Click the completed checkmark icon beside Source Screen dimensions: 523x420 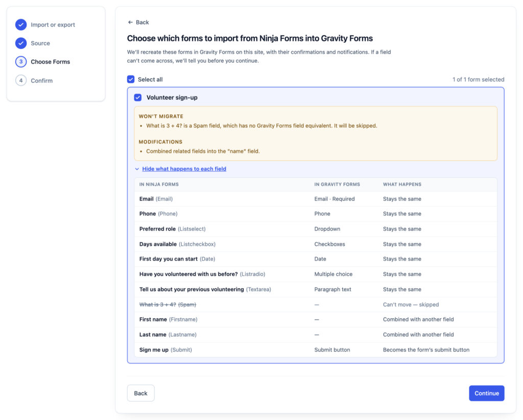(21, 43)
